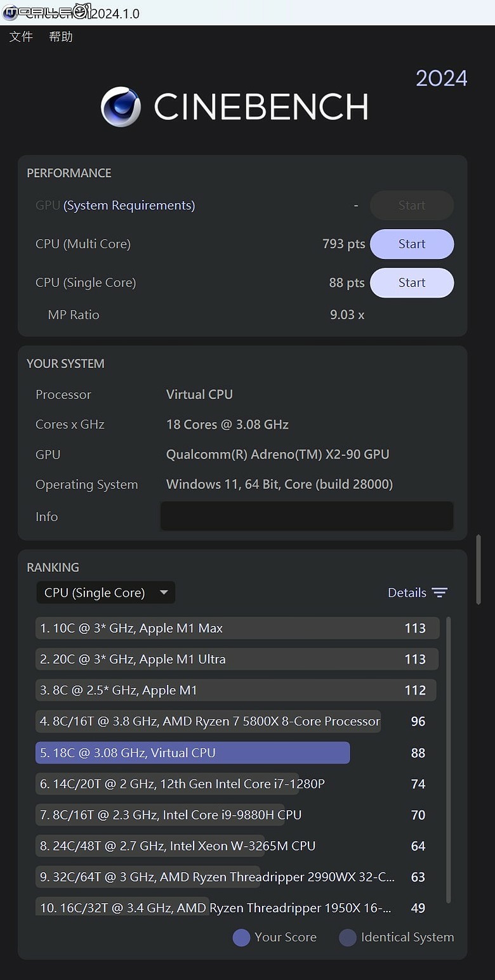
Task: Click the ranking list scrollbar
Action: [x=449, y=760]
